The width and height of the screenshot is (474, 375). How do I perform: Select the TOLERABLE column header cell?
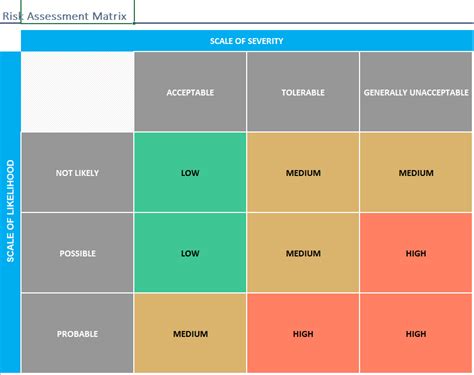303,92
